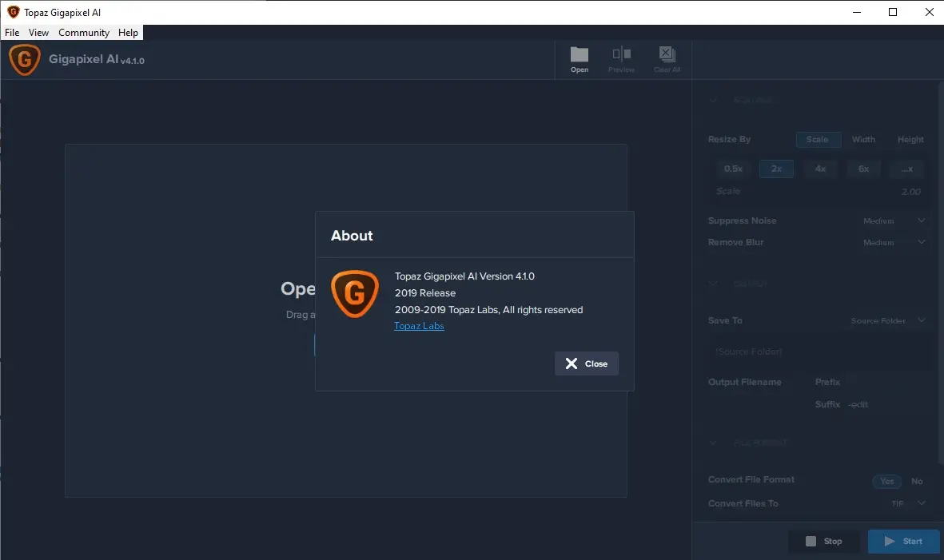Screen dimensions: 944x560
Task: Follow the Topaz Labs link
Action: [x=419, y=325]
